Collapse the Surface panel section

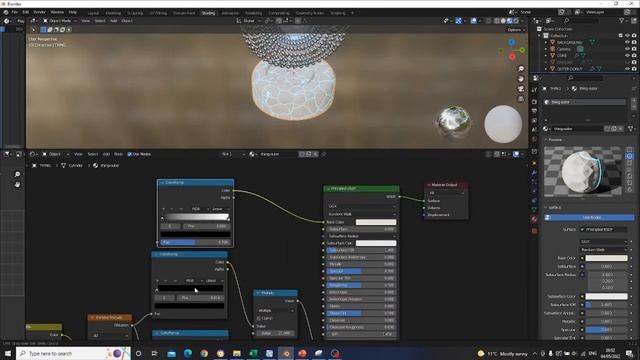pos(554,207)
